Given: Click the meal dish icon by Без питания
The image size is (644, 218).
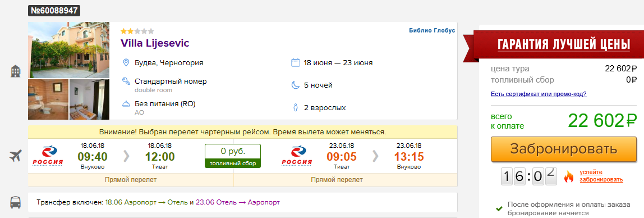Looking at the screenshot, I should tap(127, 103).
